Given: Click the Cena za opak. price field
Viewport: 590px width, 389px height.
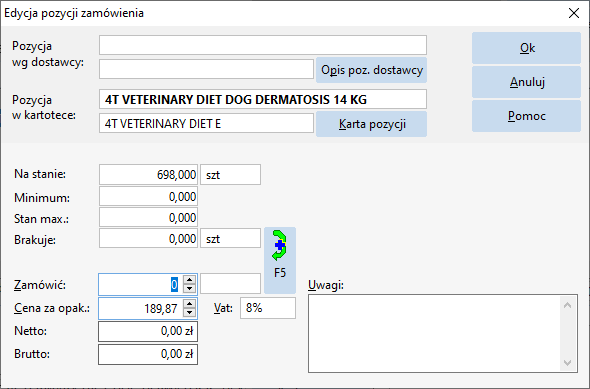Looking at the screenshot, I should [141, 308].
